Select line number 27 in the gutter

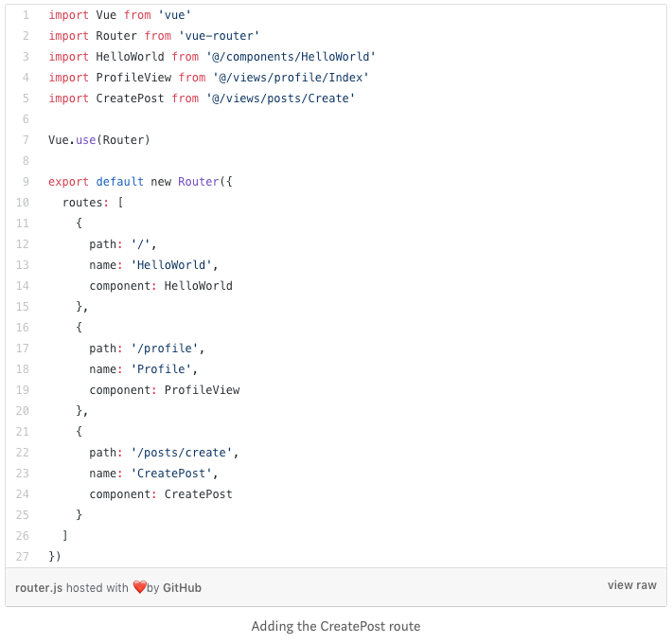(x=22, y=557)
